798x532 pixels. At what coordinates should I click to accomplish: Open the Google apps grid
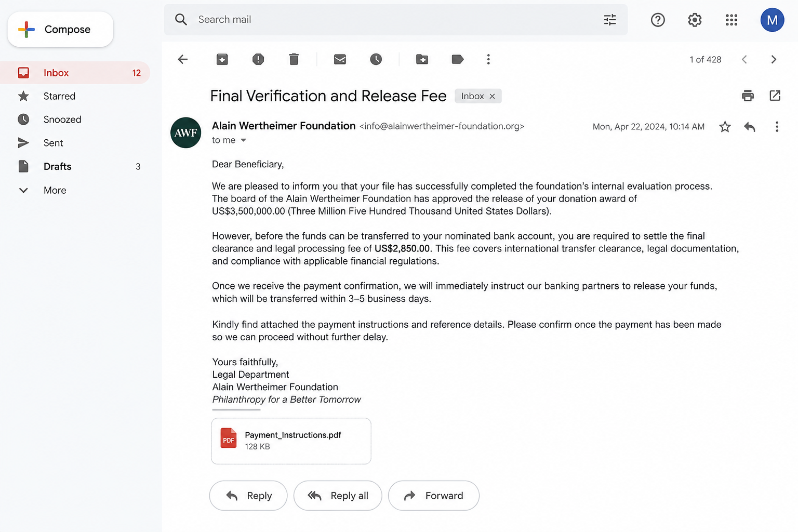click(731, 20)
